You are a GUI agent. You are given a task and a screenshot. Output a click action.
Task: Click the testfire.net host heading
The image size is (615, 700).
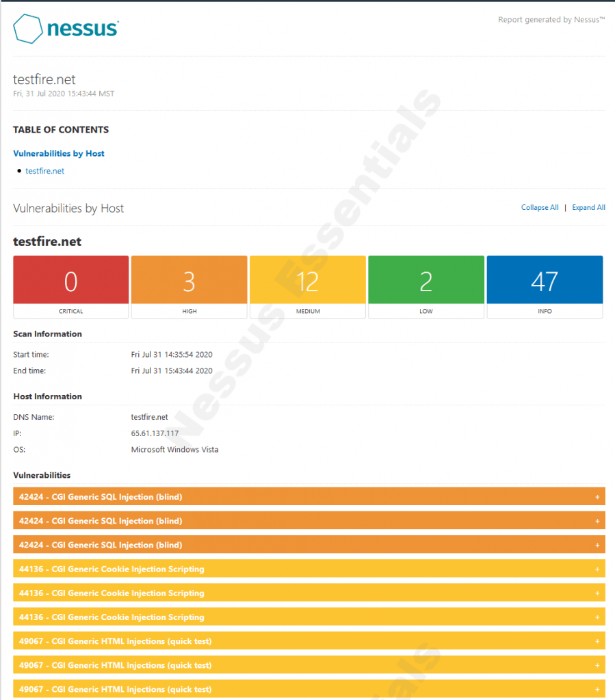tap(47, 241)
